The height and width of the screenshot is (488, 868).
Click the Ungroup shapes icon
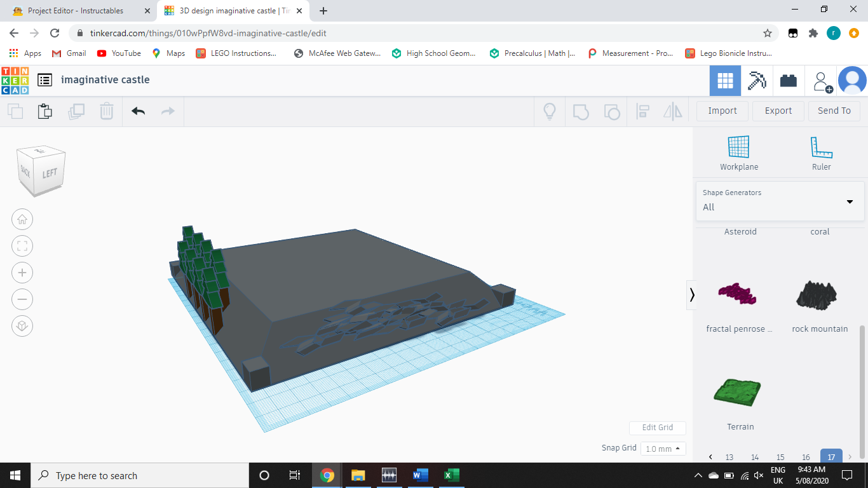tap(611, 112)
